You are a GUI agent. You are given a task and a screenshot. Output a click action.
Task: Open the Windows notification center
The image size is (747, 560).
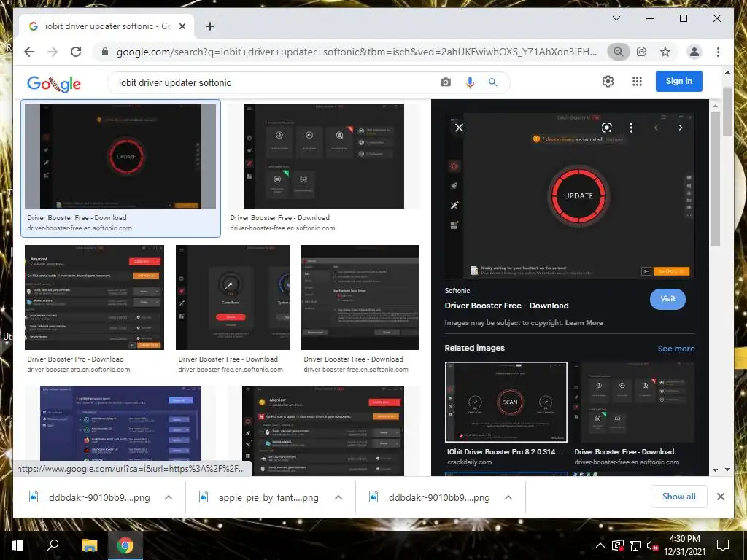pos(723,545)
